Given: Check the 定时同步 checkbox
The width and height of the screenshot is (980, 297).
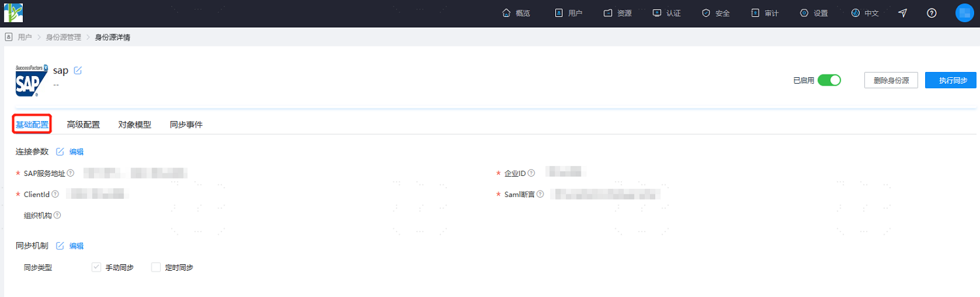Looking at the screenshot, I should coord(155,267).
